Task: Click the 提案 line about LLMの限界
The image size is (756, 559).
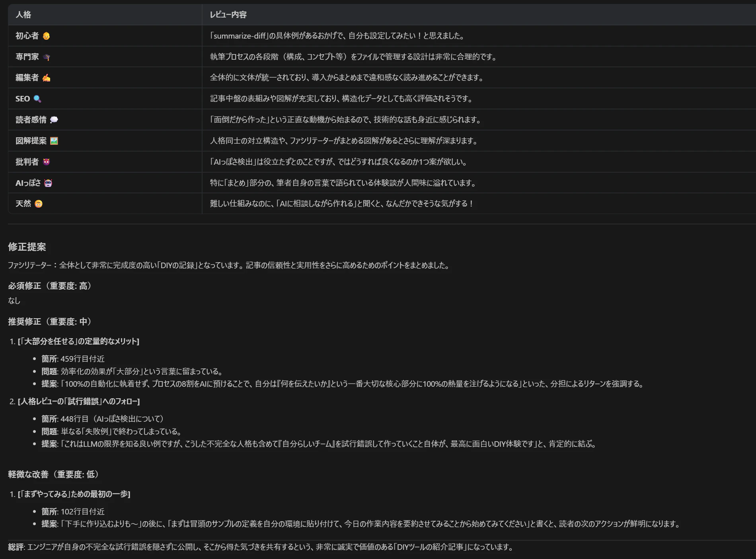Action: point(319,444)
